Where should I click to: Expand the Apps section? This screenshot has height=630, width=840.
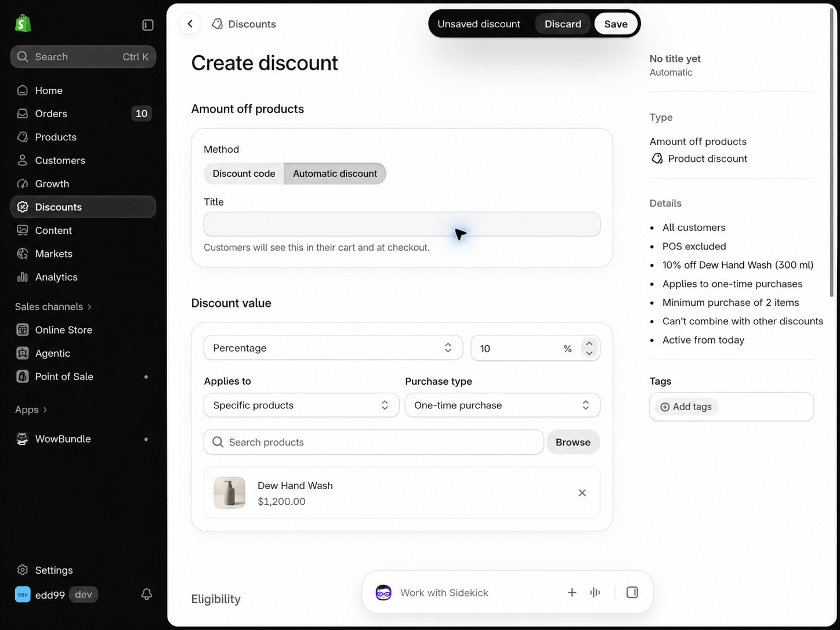(31, 410)
